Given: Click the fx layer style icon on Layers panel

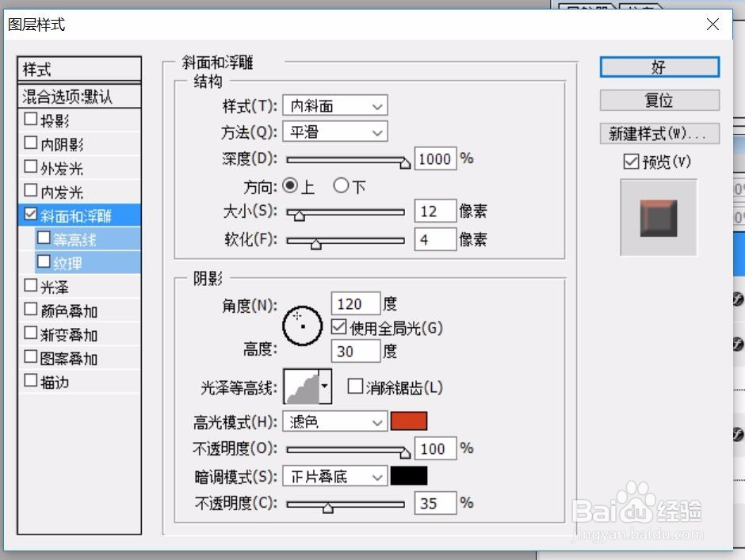Looking at the screenshot, I should coord(737,299).
